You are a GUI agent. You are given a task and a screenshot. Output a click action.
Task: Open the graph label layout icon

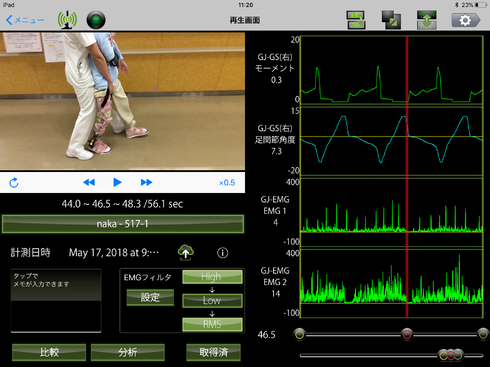356,20
